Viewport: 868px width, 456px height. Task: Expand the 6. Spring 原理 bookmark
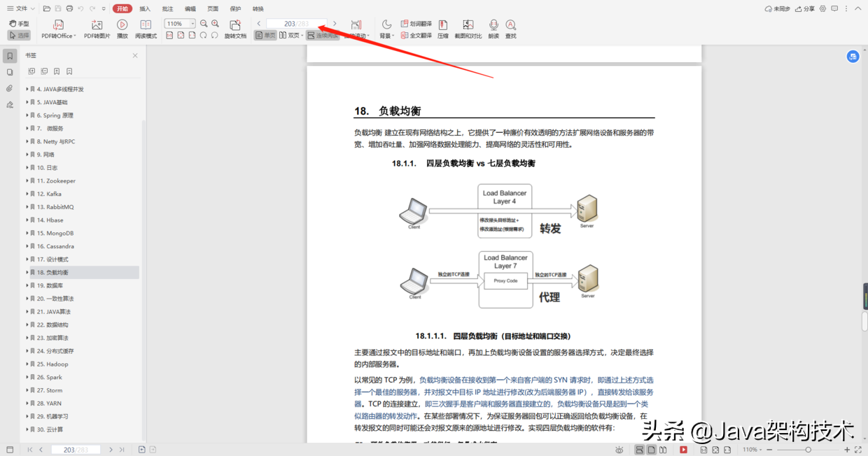pyautogui.click(x=27, y=115)
